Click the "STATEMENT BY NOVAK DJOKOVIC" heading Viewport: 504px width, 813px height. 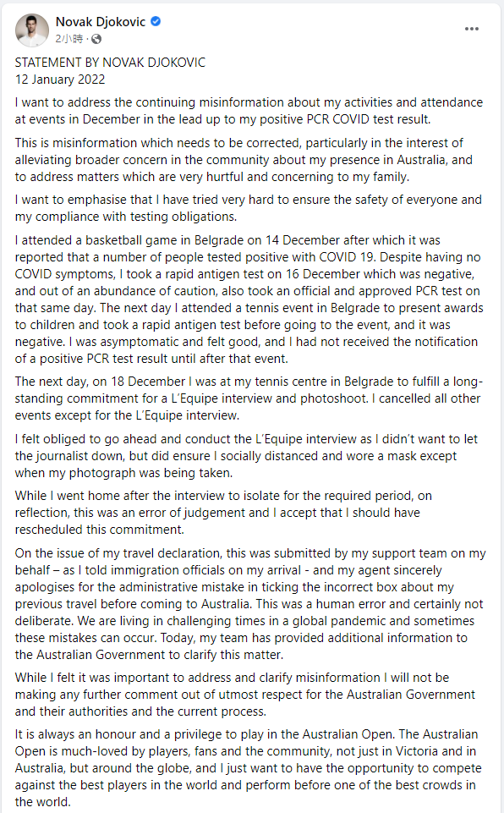[x=110, y=63]
